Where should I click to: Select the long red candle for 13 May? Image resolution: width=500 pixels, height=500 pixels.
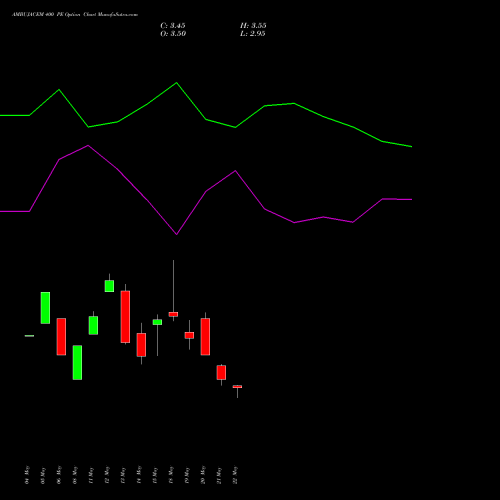pyautogui.click(x=125, y=317)
